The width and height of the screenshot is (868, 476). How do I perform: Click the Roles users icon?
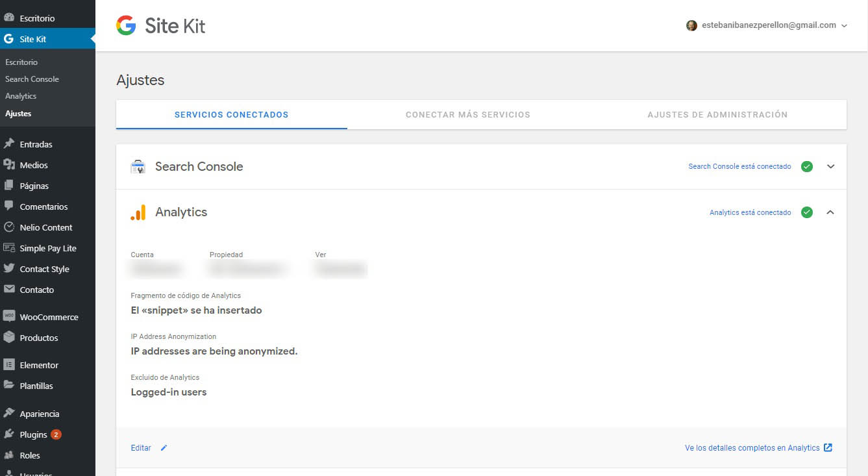point(9,455)
